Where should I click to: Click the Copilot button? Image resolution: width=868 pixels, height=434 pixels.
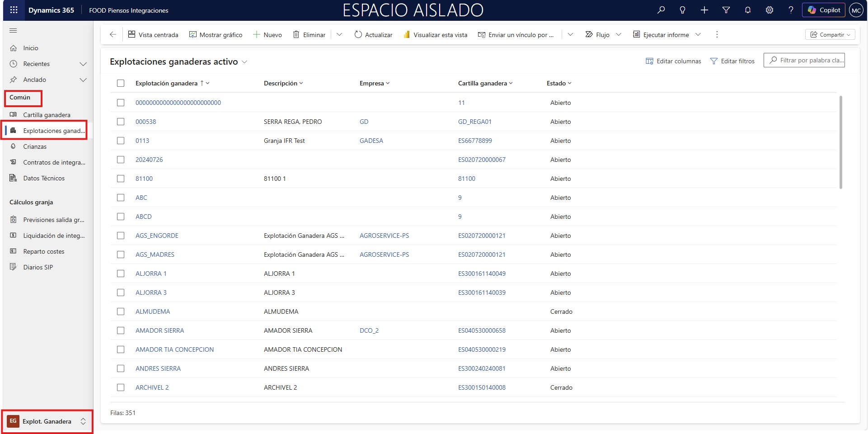(823, 10)
